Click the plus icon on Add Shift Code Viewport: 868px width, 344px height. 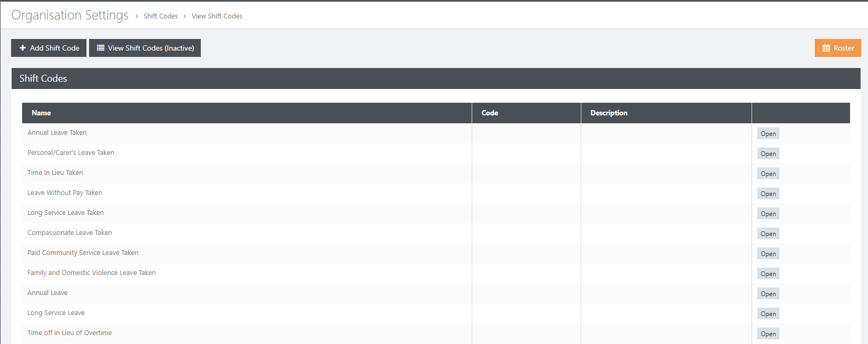(23, 48)
